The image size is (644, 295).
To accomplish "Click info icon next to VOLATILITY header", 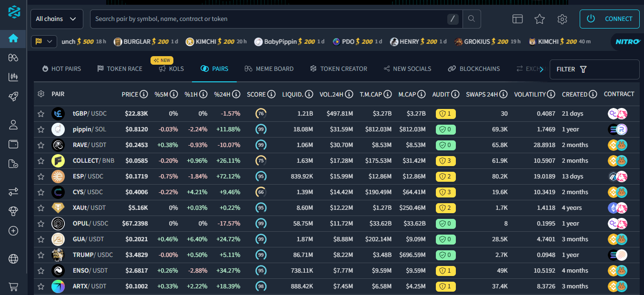I will 551,94.
